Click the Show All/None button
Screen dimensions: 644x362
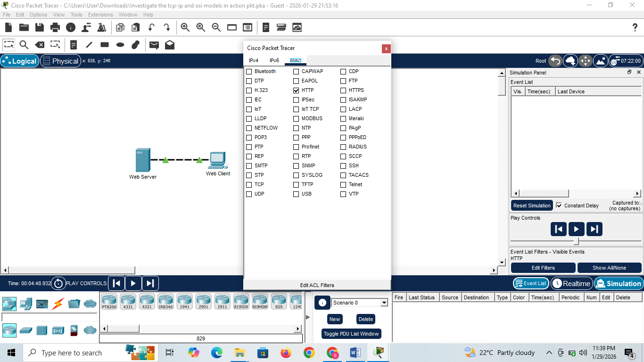pyautogui.click(x=609, y=268)
